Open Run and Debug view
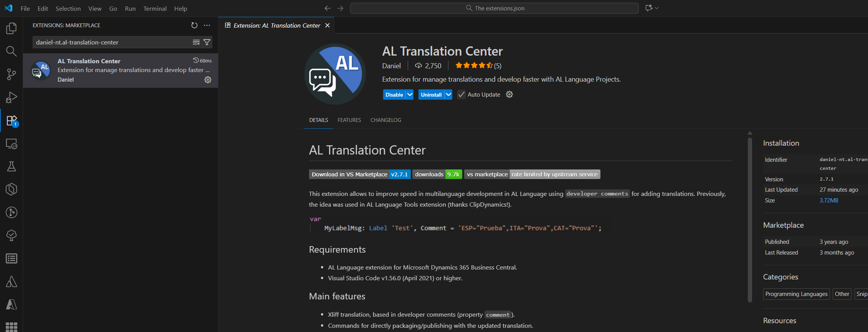 pyautogui.click(x=12, y=97)
